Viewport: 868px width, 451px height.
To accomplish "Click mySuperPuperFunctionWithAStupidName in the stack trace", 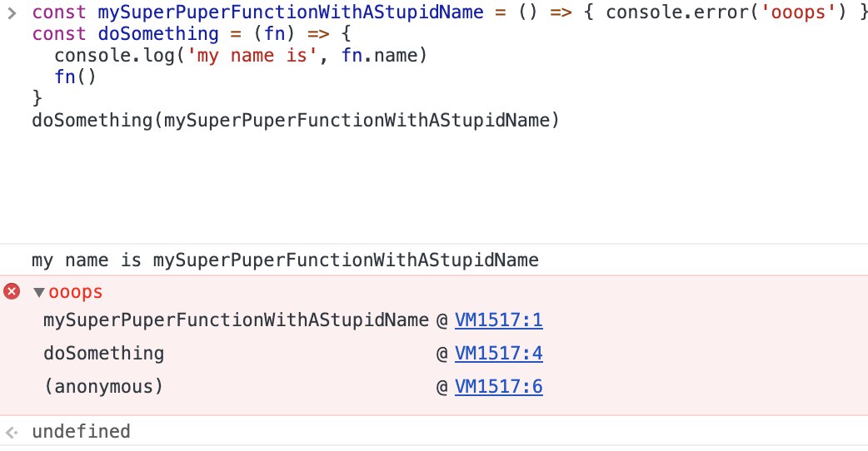I will point(236,320).
